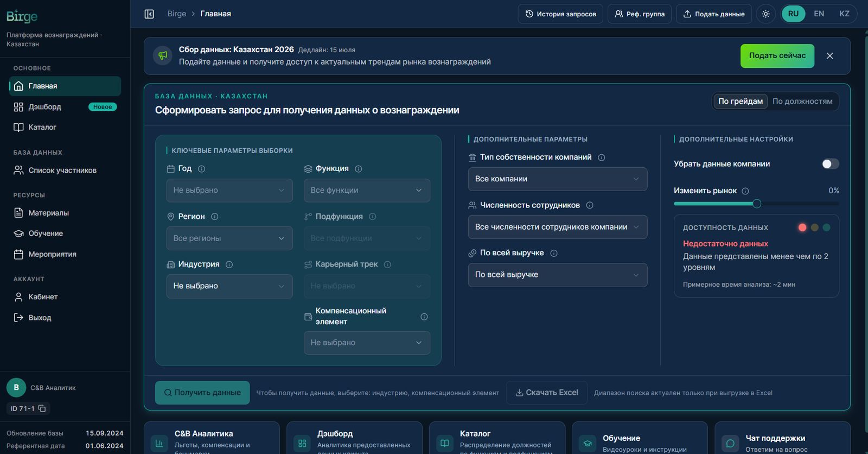Click the theme sun icon

(765, 14)
